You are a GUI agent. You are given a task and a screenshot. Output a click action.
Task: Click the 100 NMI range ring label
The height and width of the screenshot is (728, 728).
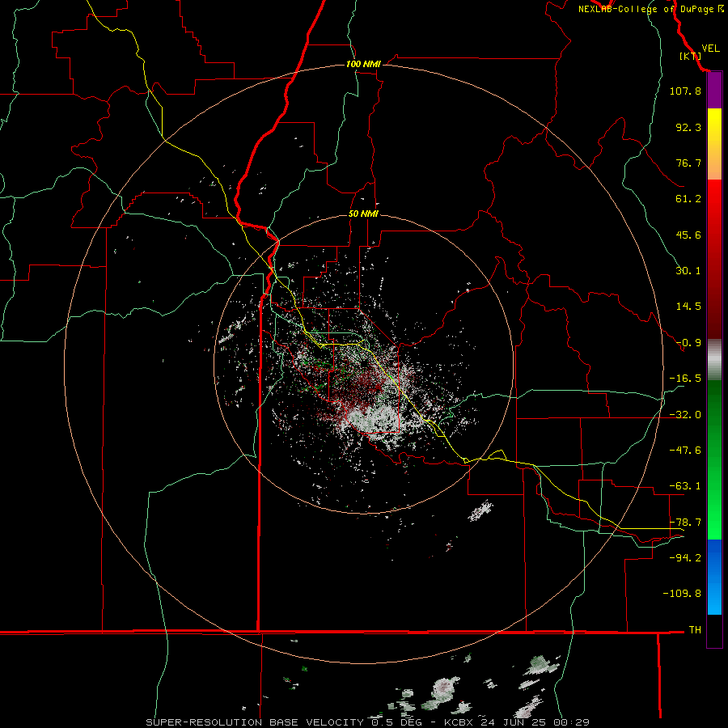[x=363, y=64]
